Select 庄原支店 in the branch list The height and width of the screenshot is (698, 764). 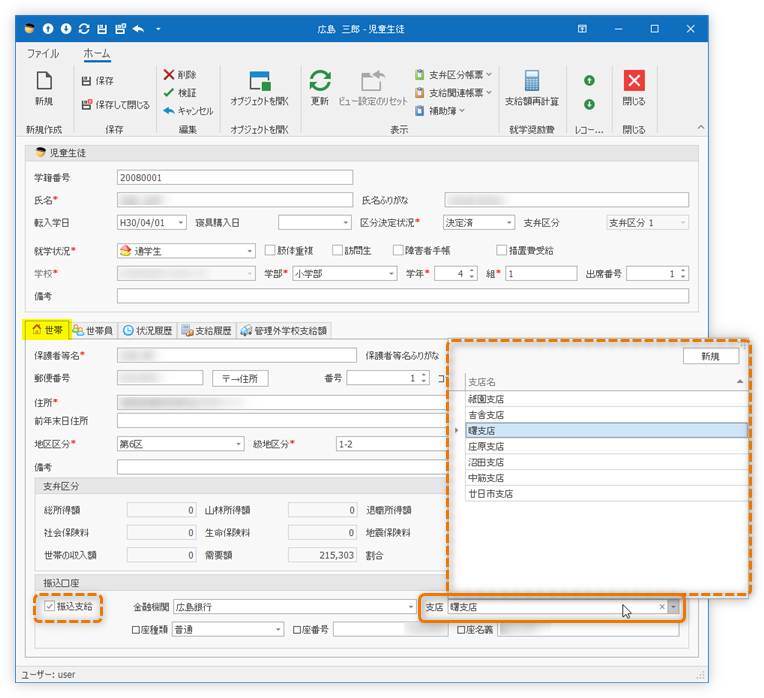click(607, 447)
